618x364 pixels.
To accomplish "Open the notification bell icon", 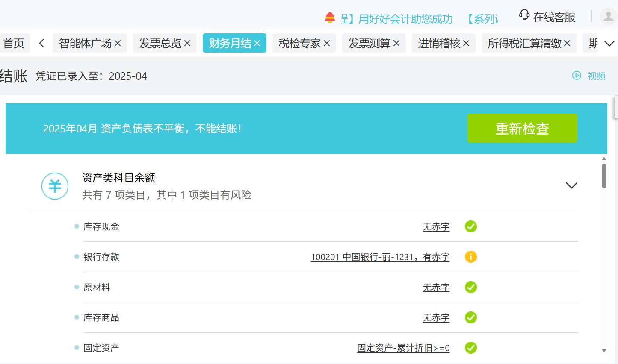I will tap(329, 18).
